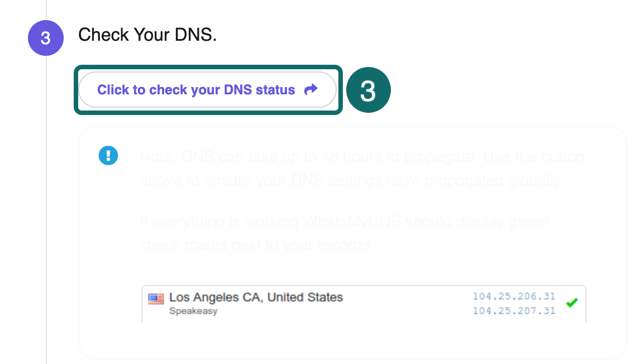Click the empty bottom area of the note card

[x=352, y=342]
